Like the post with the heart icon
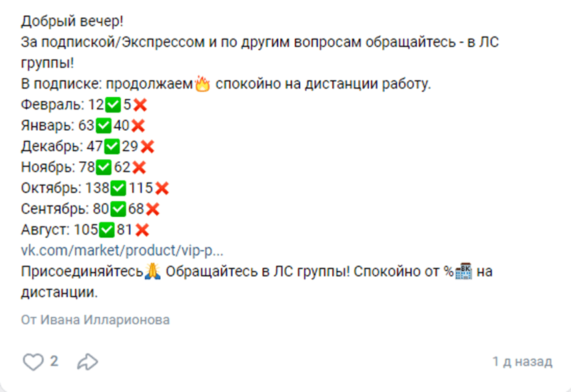571x392 pixels. tap(33, 362)
